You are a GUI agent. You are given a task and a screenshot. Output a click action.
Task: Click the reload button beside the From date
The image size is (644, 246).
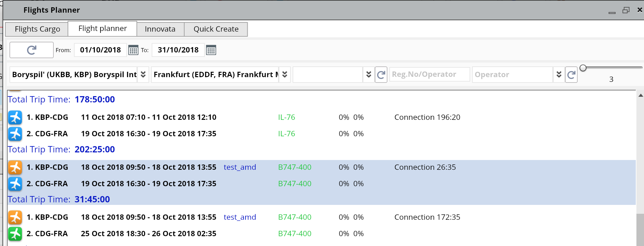pyautogui.click(x=31, y=50)
